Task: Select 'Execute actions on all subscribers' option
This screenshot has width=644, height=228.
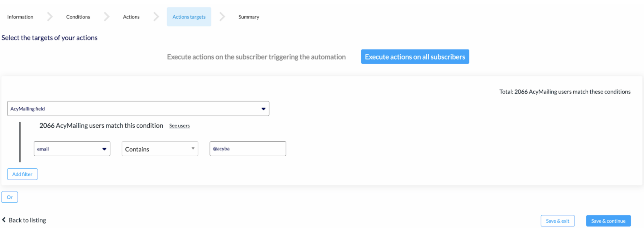Action: 415,57
